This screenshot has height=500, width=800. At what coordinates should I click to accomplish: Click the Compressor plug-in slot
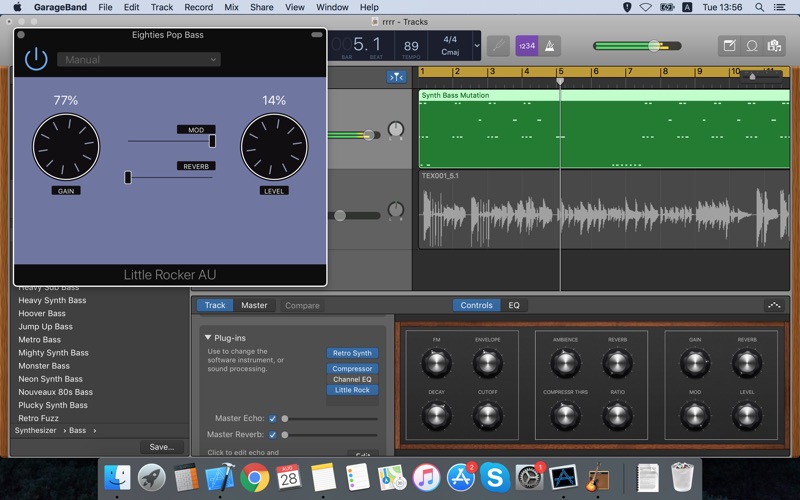click(x=352, y=368)
